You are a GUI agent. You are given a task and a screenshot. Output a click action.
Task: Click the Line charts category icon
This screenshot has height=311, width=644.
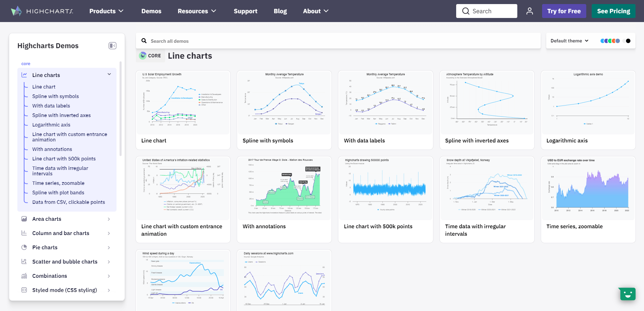24,75
